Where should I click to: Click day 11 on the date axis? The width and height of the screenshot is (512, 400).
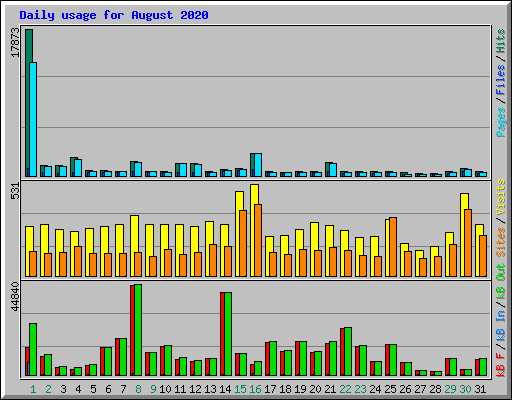pos(180,389)
